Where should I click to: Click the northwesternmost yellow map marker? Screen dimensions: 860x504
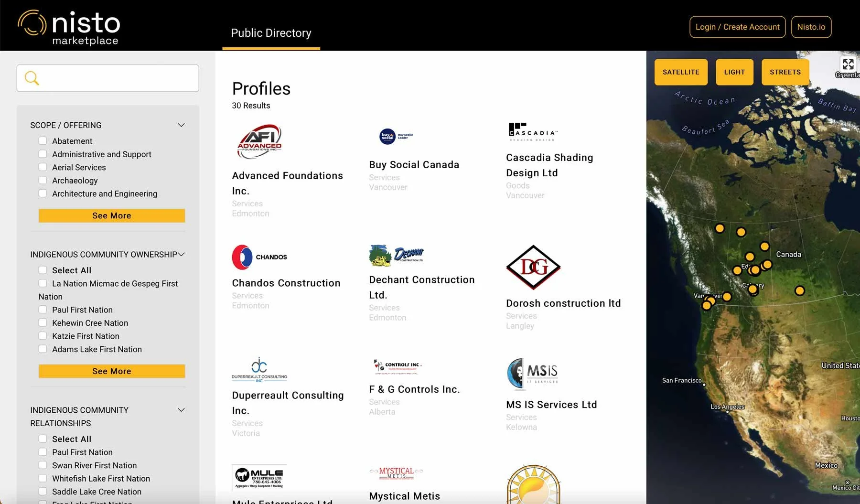click(x=720, y=228)
